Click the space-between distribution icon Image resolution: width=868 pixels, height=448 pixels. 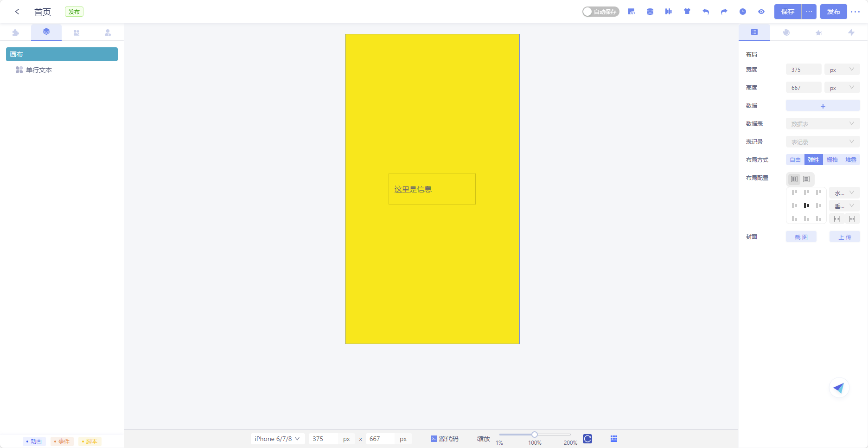click(837, 219)
